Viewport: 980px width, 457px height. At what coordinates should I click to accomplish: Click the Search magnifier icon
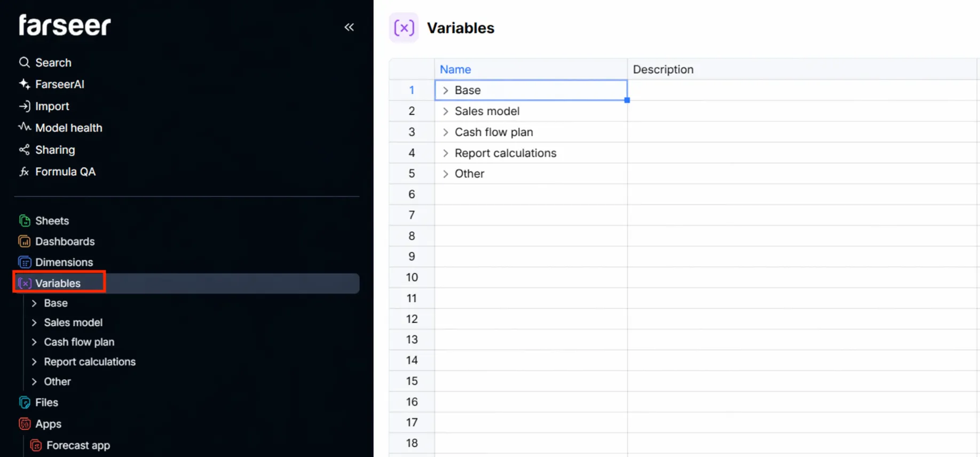click(24, 62)
